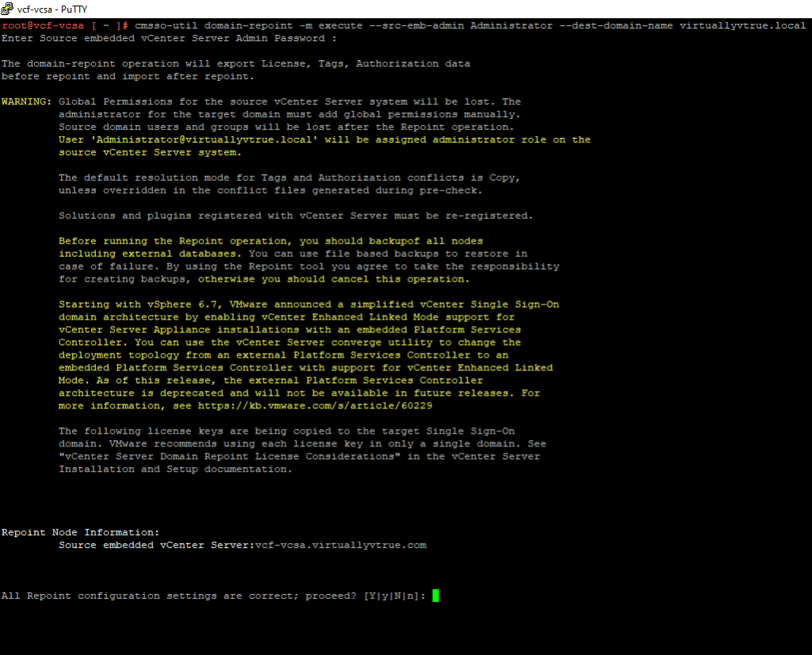Click the vcf-vcsa.virtuallyvtrue.com server hostname
Image resolution: width=812 pixels, height=655 pixels.
[x=340, y=546]
